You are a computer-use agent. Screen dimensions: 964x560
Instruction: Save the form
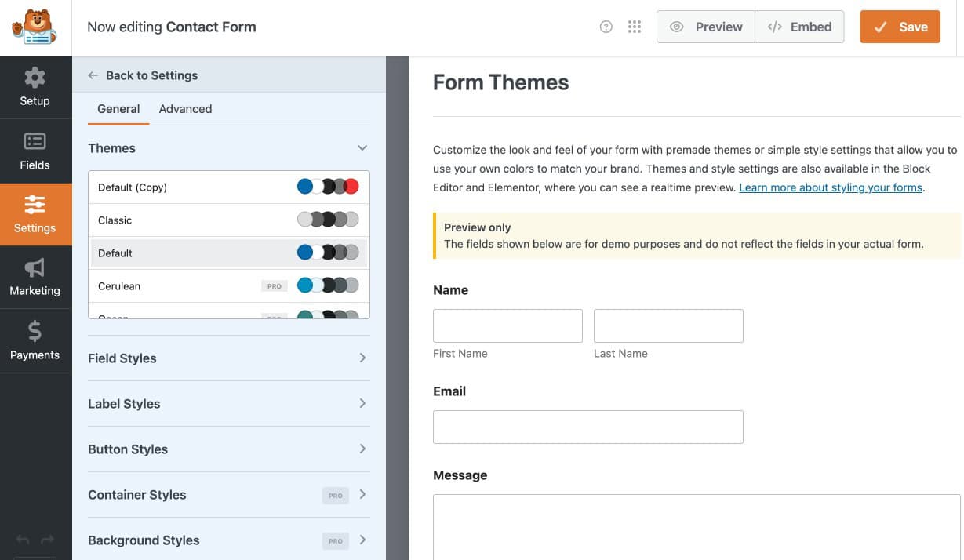900,27
